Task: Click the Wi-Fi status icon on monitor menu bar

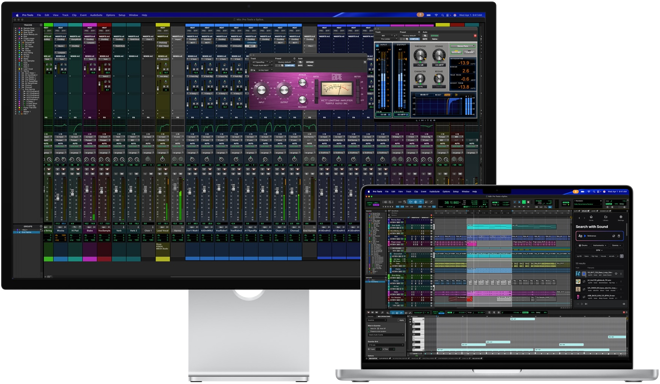Action: [436, 15]
